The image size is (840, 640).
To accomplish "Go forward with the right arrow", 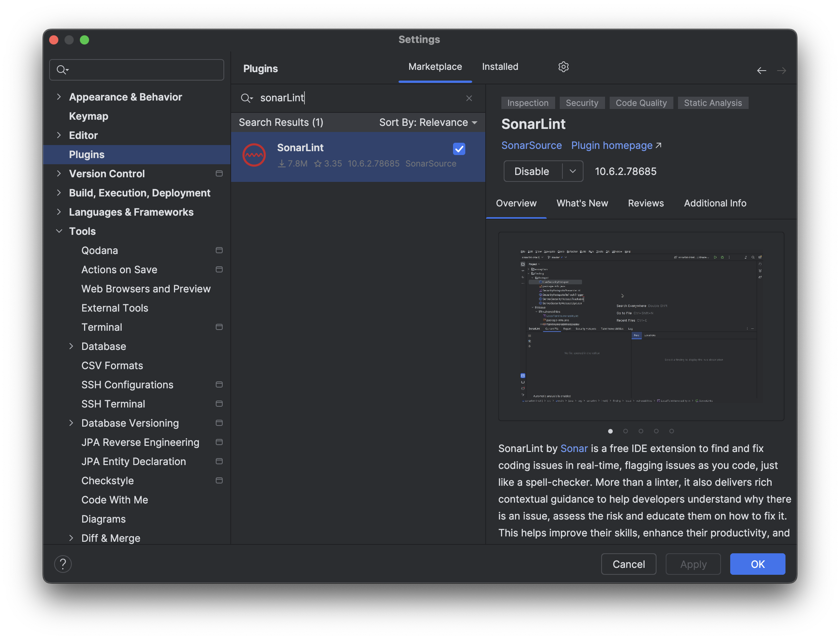I will tap(781, 71).
